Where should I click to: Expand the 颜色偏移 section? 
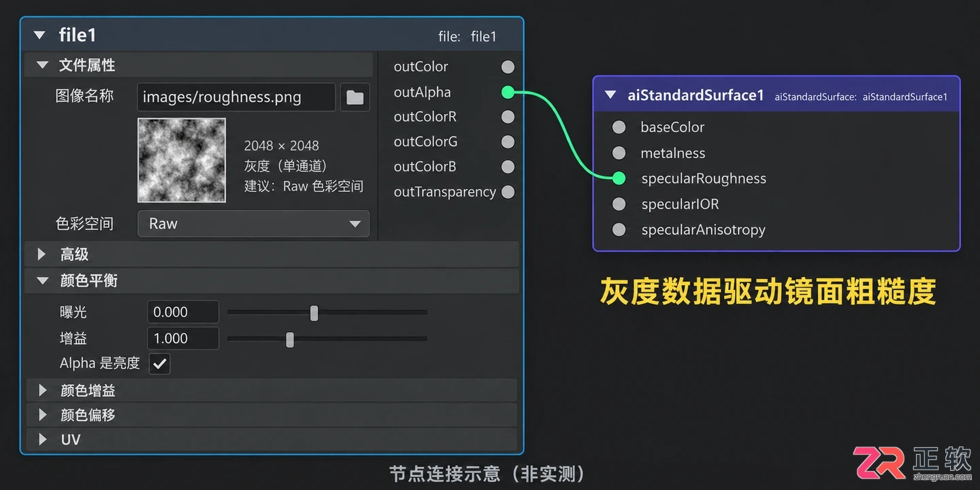[42, 415]
